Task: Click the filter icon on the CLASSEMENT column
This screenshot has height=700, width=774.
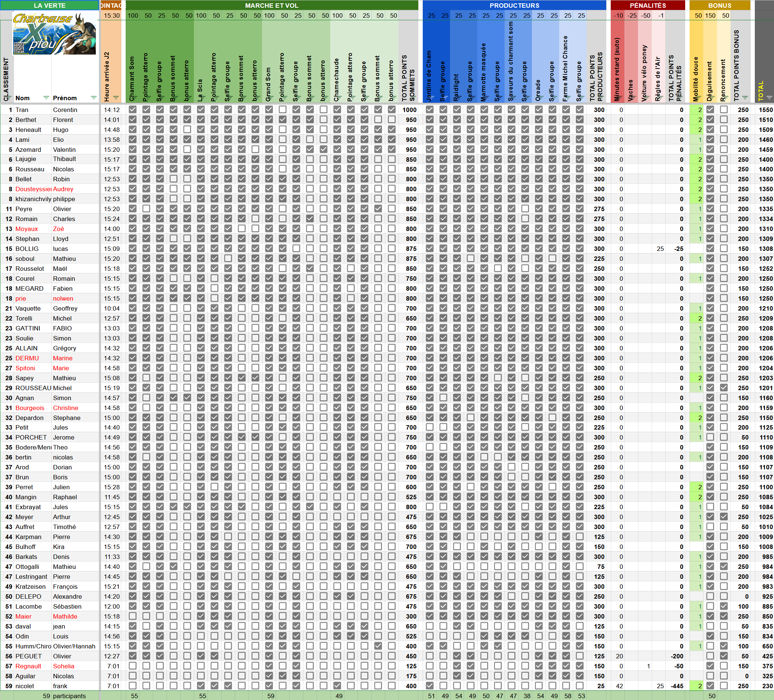Action: pos(8,98)
